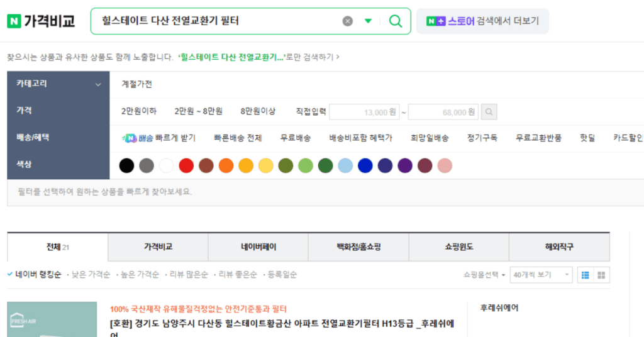Choose the orange color swatch

226,166
